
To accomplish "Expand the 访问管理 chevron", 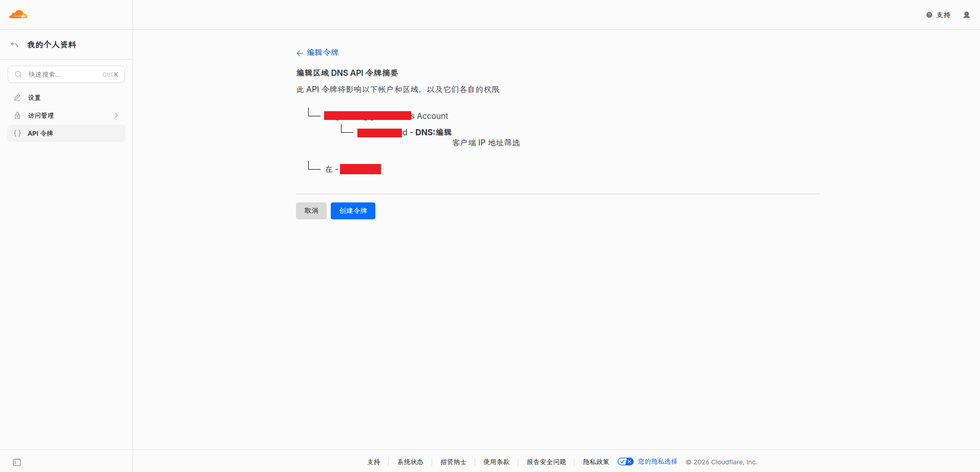I will click(x=116, y=115).
